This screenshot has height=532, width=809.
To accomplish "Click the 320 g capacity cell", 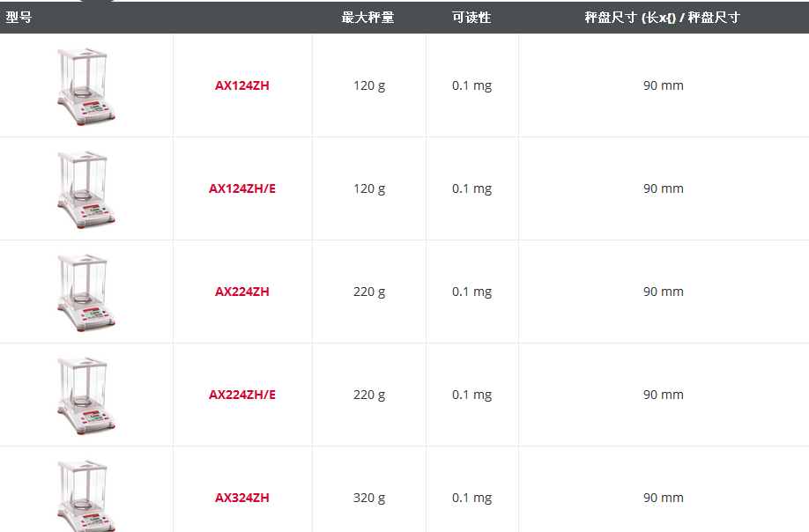I will [x=369, y=498].
